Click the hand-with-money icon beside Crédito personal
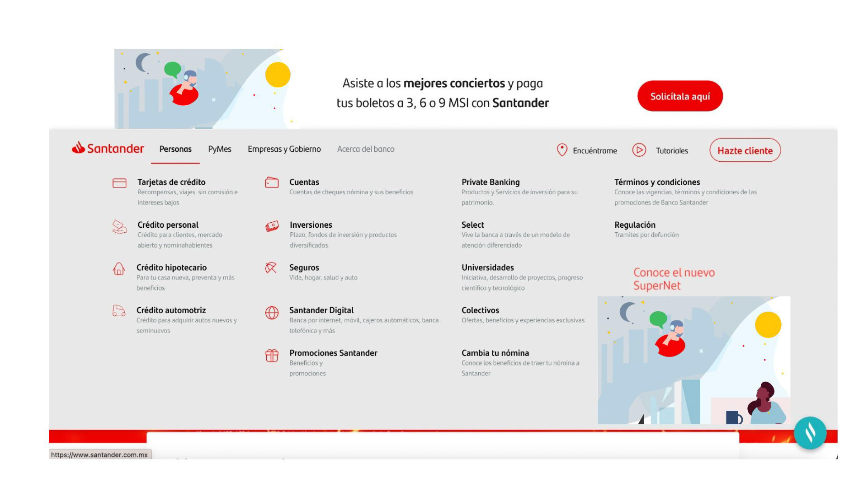Image resolution: width=868 pixels, height=488 pixels. click(119, 226)
